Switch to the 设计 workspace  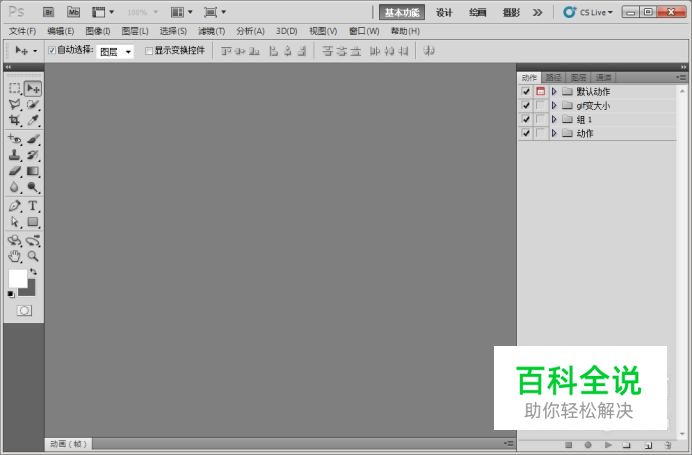click(444, 12)
